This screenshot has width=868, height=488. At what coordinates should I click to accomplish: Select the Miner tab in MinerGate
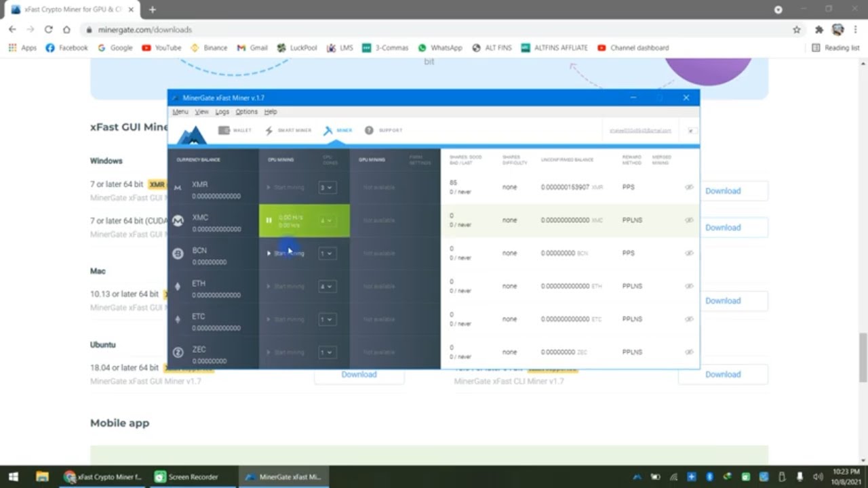(338, 130)
